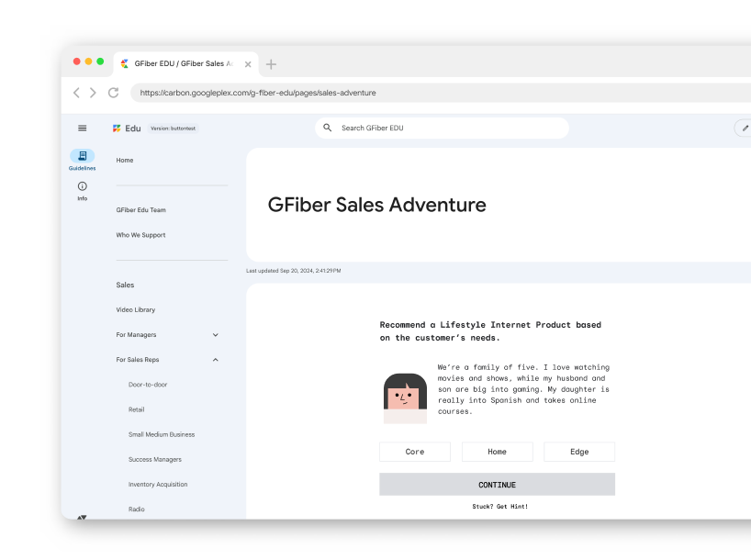The width and height of the screenshot is (751, 560).
Task: Open GFiber Edu Team page
Action: pos(140,210)
